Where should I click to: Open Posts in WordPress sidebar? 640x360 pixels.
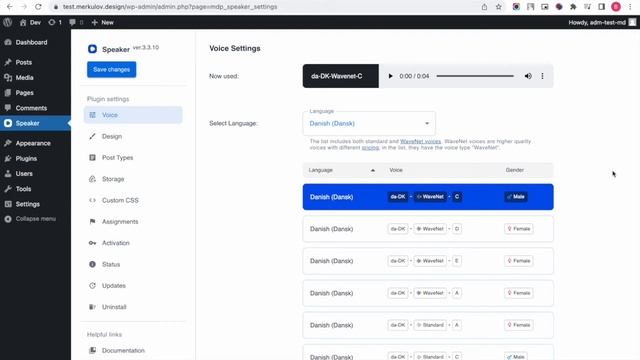tap(36, 62)
